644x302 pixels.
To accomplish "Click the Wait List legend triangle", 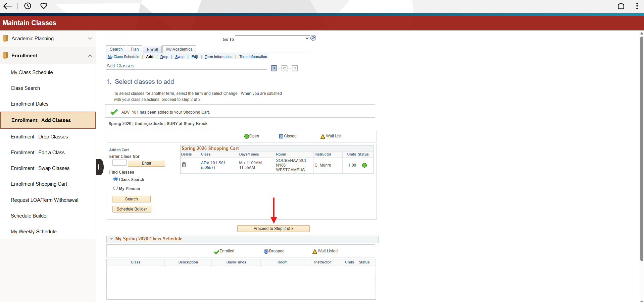I will pos(323,136).
